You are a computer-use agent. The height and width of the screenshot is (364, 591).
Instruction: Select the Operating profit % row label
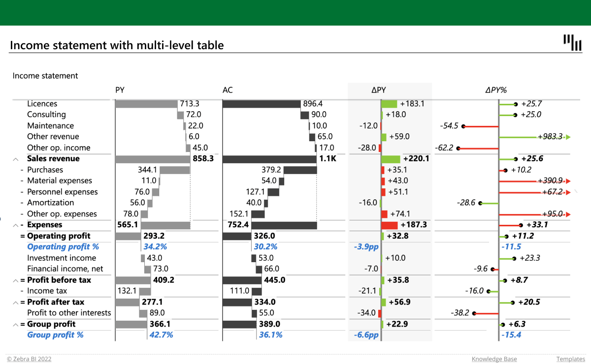coord(63,247)
